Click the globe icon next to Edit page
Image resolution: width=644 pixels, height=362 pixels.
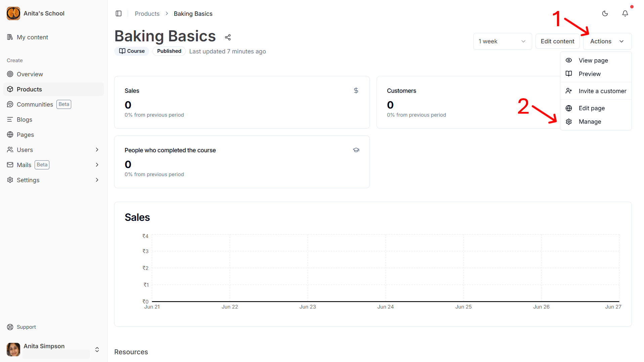tap(569, 108)
